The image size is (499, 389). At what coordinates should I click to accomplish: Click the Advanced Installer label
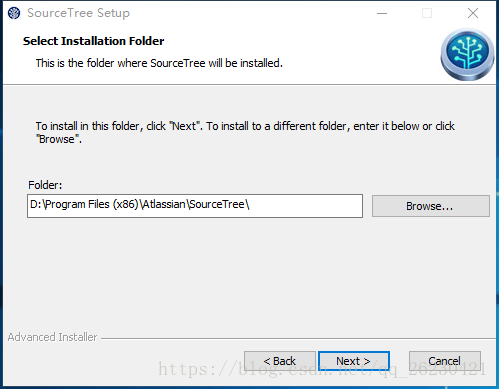(x=52, y=337)
